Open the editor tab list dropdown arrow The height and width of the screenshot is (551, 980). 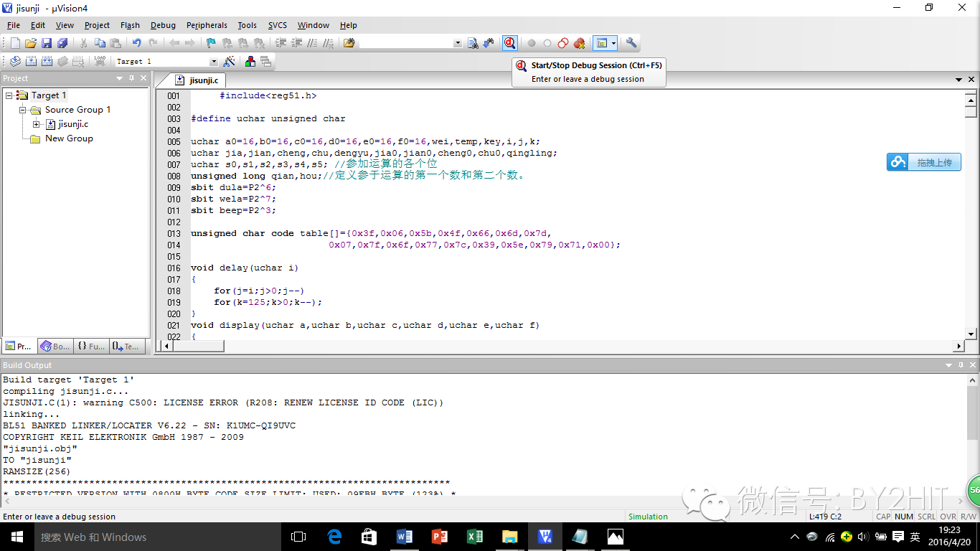coord(959,80)
